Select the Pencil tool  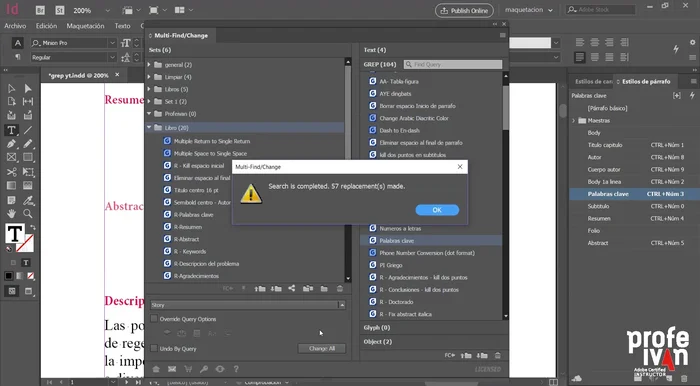[x=28, y=144]
